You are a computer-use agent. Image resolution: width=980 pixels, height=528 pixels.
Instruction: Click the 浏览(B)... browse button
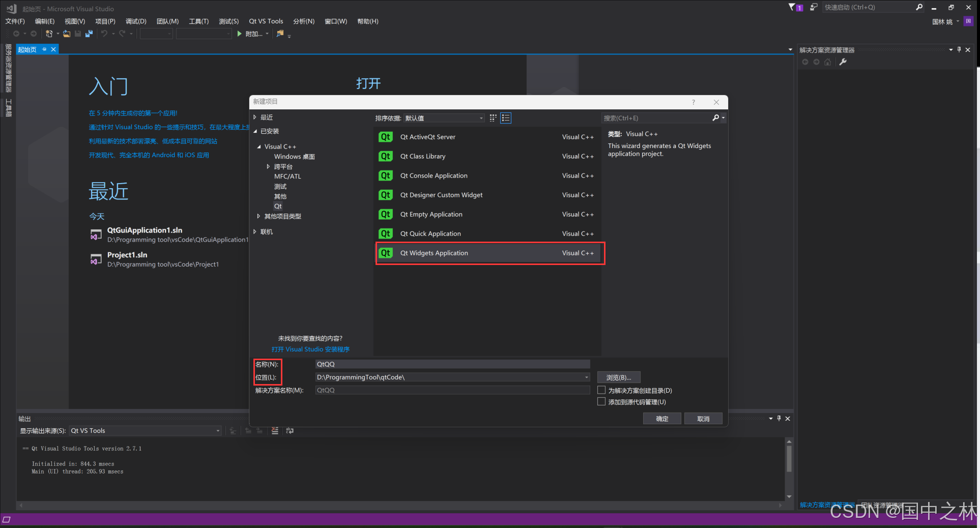619,377
